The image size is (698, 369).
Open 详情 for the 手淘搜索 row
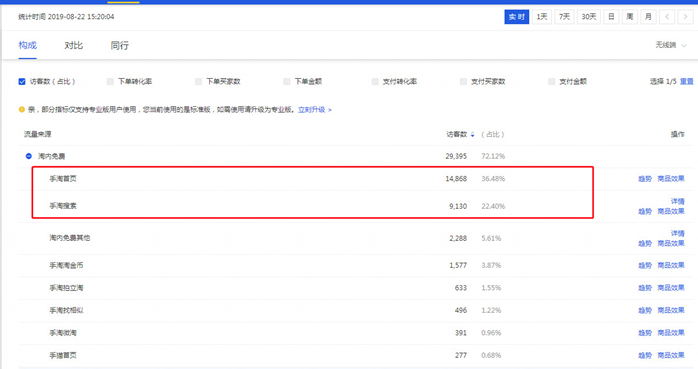pyautogui.click(x=678, y=202)
